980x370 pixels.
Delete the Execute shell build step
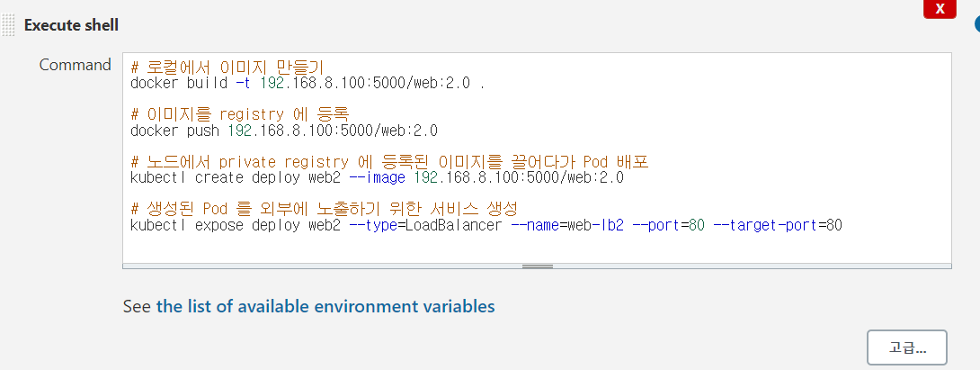point(940,10)
